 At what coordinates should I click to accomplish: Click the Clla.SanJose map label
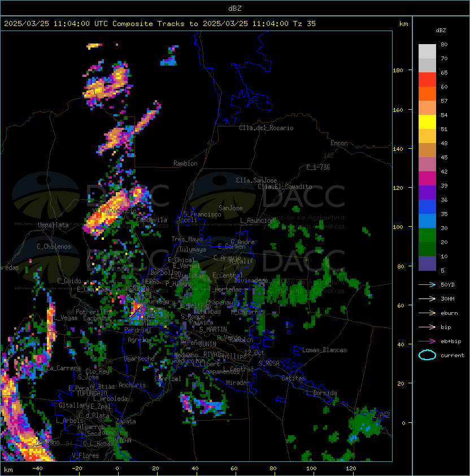click(256, 180)
